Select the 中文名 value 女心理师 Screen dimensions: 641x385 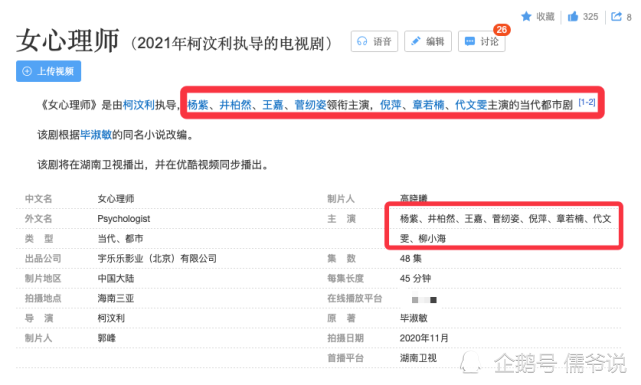tap(116, 199)
